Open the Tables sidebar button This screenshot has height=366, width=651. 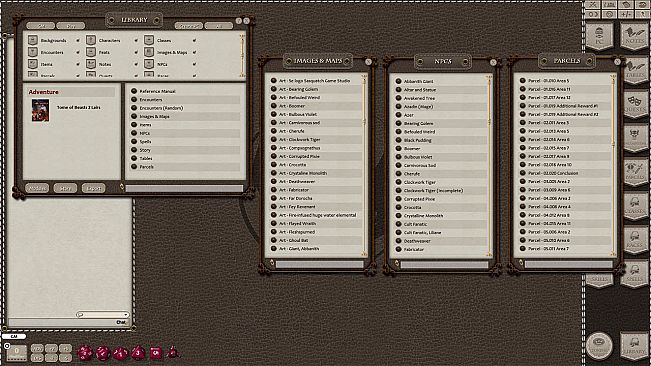pyautogui.click(x=635, y=71)
